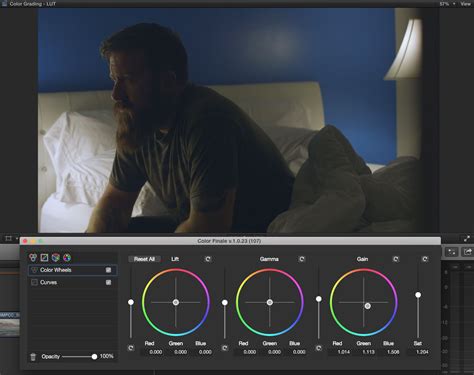
Task: Add a LUT layer via the cube icon
Action: [x=56, y=257]
